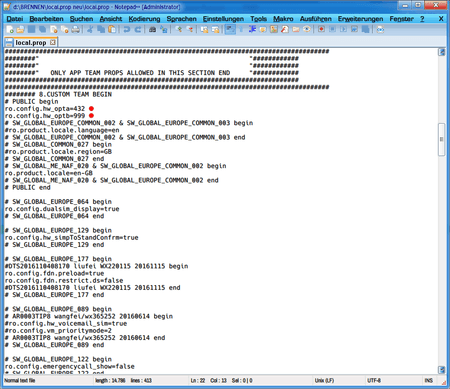450x389 pixels.
Task: Select the local.prop tab
Action: [30, 43]
